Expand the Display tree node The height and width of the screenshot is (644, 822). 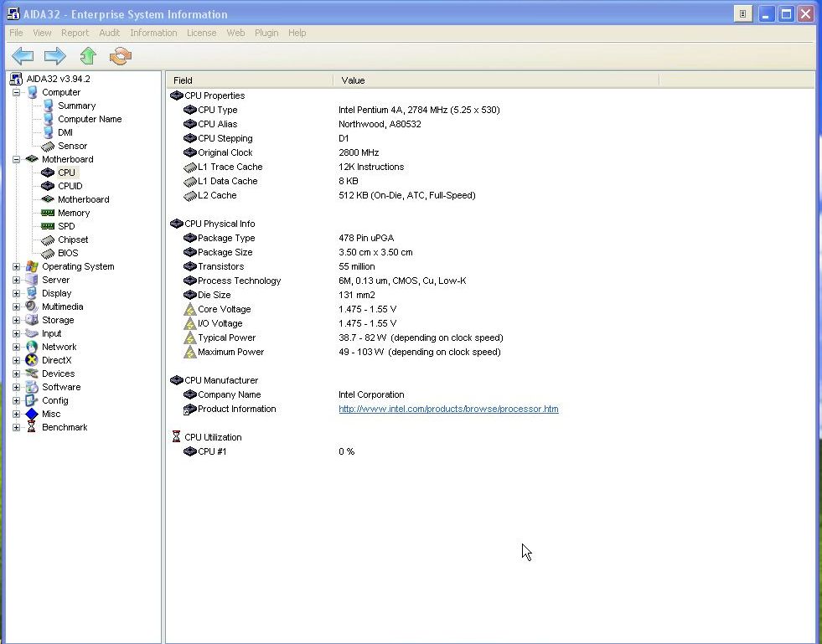(x=16, y=293)
